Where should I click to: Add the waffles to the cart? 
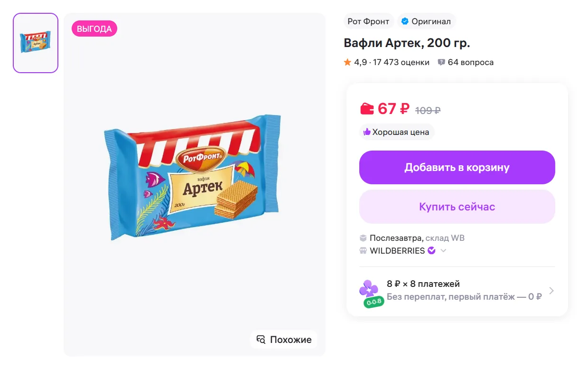click(x=457, y=167)
